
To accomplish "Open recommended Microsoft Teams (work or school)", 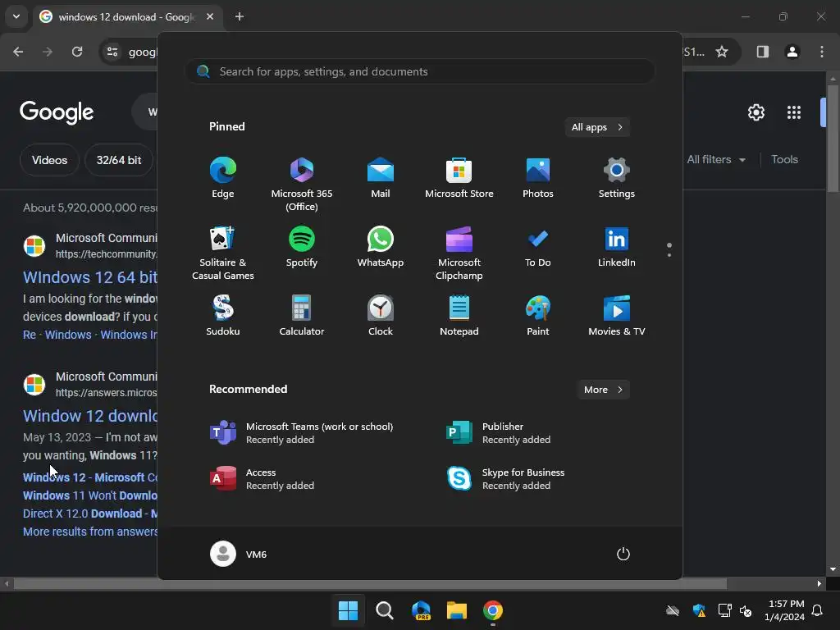I will (301, 433).
